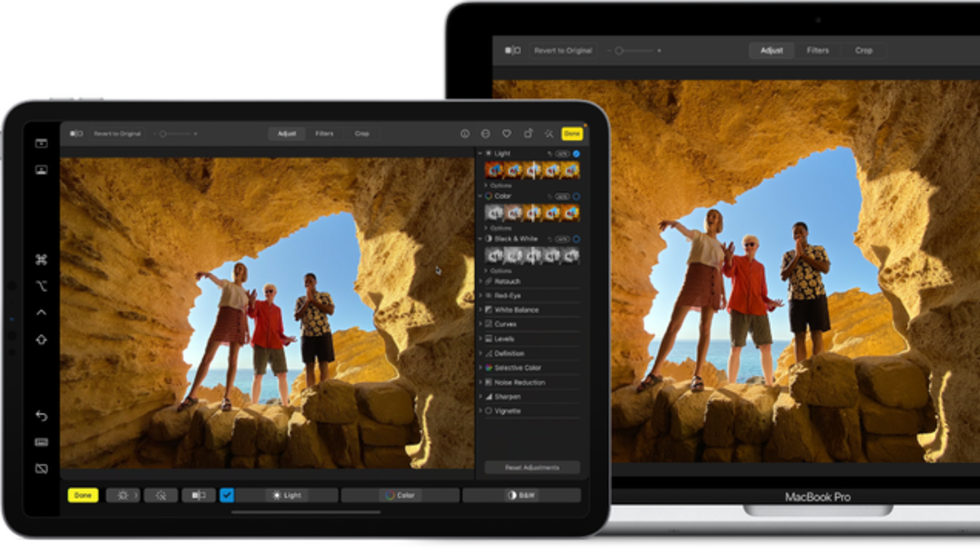This screenshot has width=980, height=552.
Task: Toggle the blue checkbox in bottom Touch Bar strip
Action: 227,495
